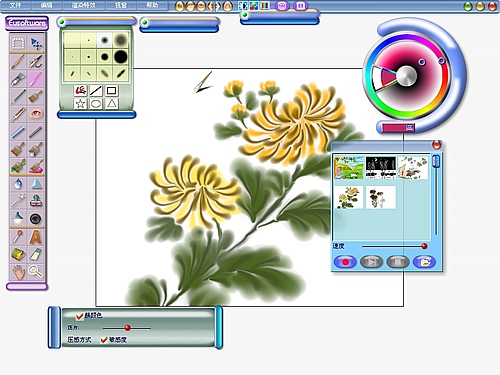The height and width of the screenshot is (375, 500).
Task: Pick the red pin eyedropper tool
Action: tap(18, 237)
